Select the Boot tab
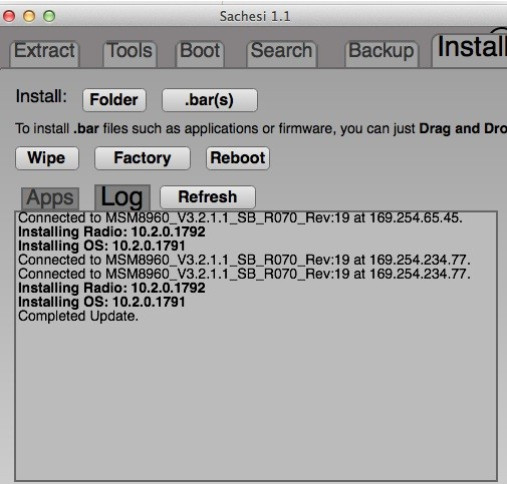The image size is (507, 484). [200, 53]
